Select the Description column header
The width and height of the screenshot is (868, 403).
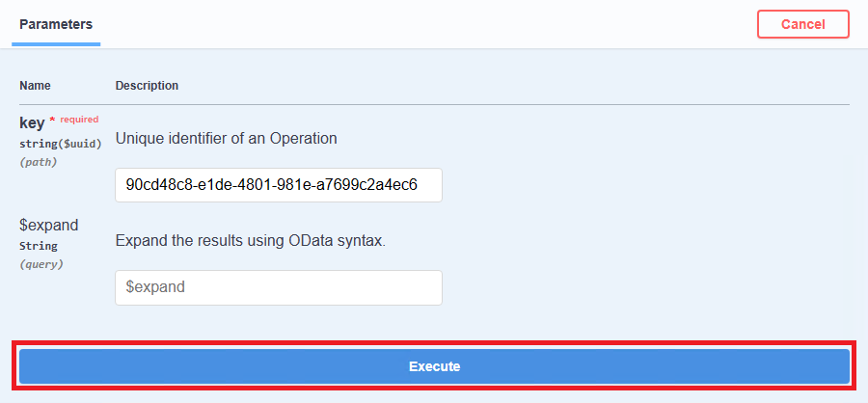(x=147, y=86)
